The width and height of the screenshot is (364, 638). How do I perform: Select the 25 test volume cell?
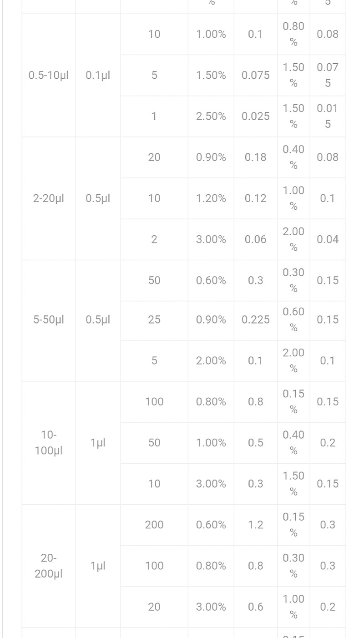tap(154, 320)
